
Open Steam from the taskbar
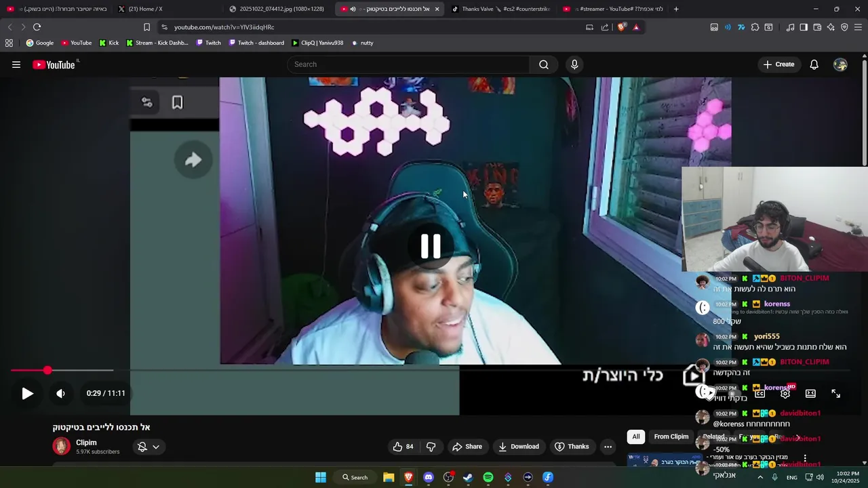click(468, 477)
